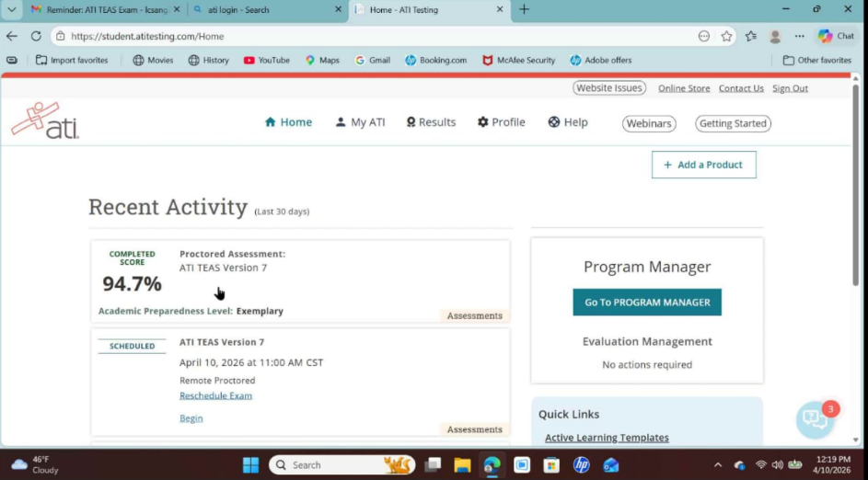This screenshot has height=480, width=868.
Task: Close the Home - ATI Testing tab
Action: pyautogui.click(x=499, y=9)
